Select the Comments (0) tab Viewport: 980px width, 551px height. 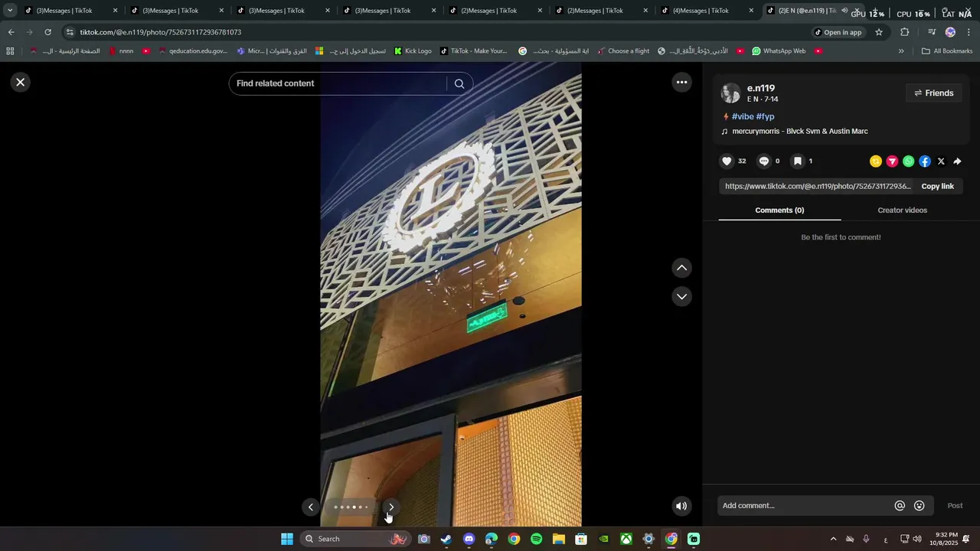779,210
